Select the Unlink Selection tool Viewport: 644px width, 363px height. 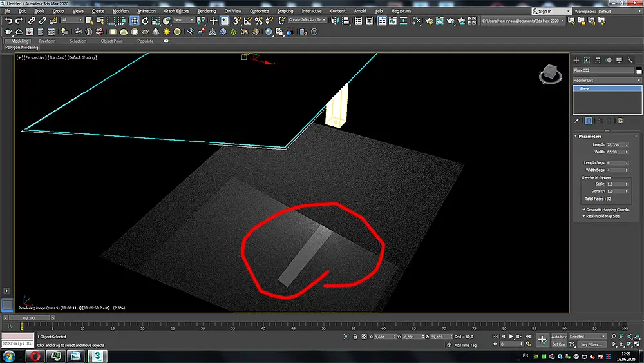tap(43, 20)
